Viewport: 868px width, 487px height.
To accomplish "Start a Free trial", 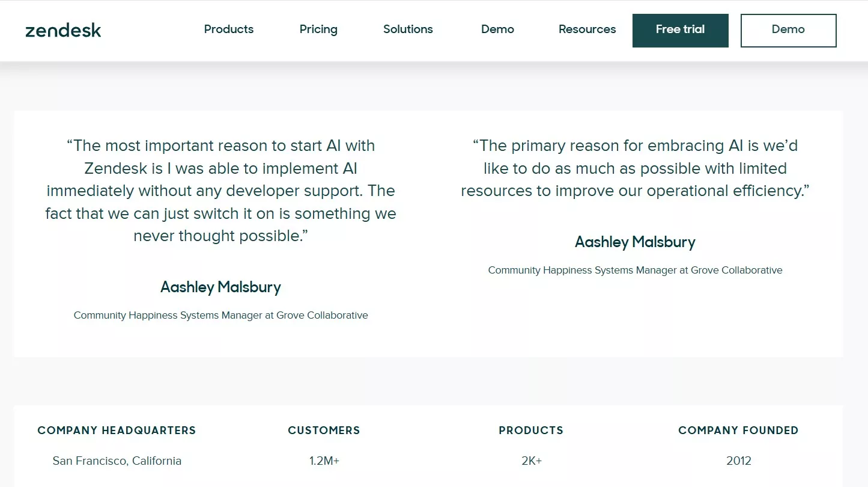I will (x=681, y=31).
